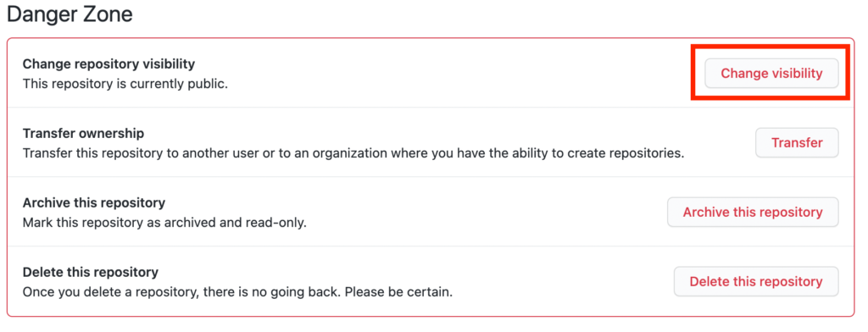This screenshot has width=868, height=332.
Task: Click the 'Mark this repository as archived' description
Action: pyautogui.click(x=164, y=224)
